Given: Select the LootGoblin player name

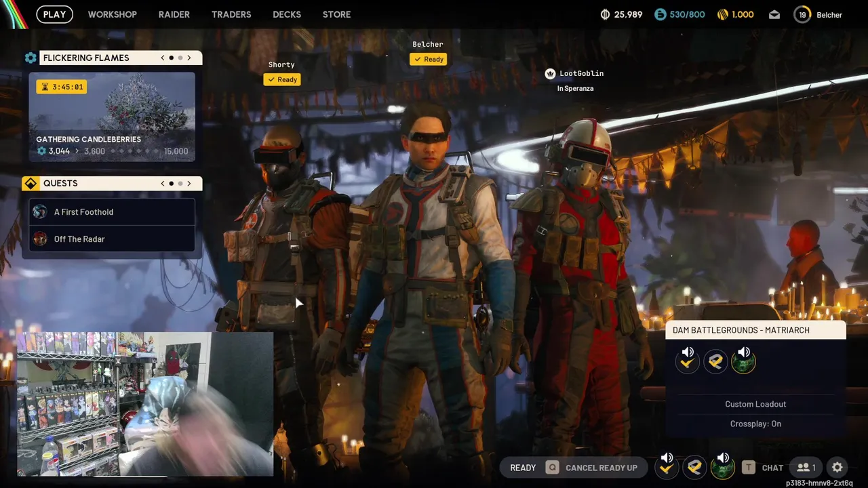Looking at the screenshot, I should tap(581, 73).
